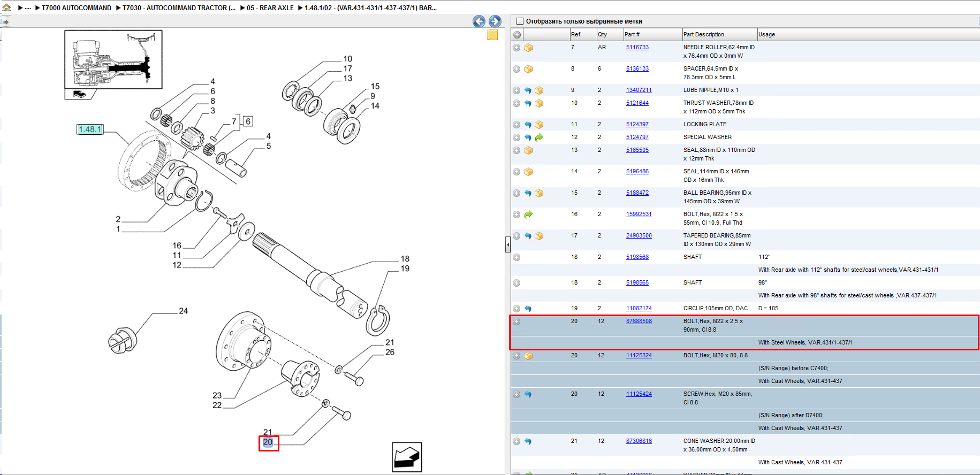Viewport: 980px width, 475px height.
Task: Open part number link 5136133
Action: tap(637, 69)
